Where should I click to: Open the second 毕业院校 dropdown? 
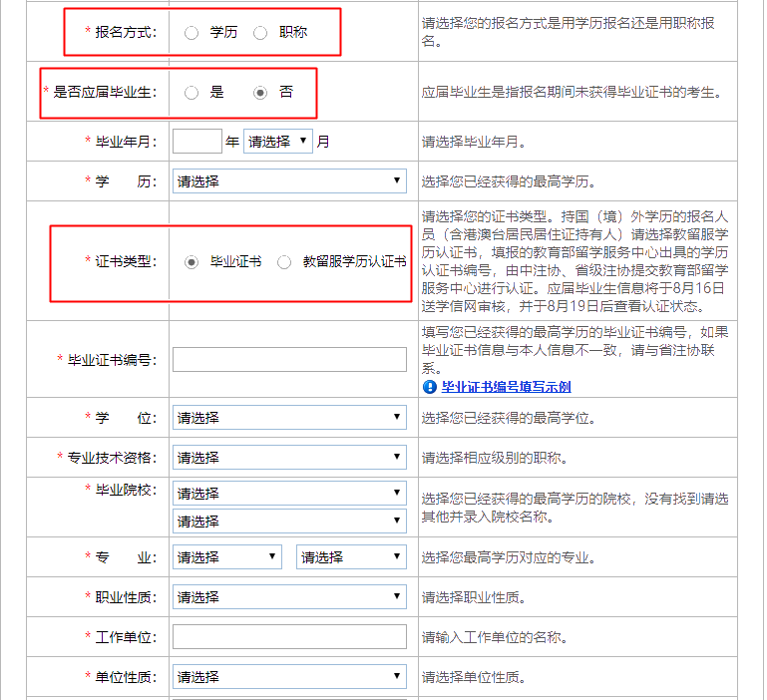(x=289, y=521)
